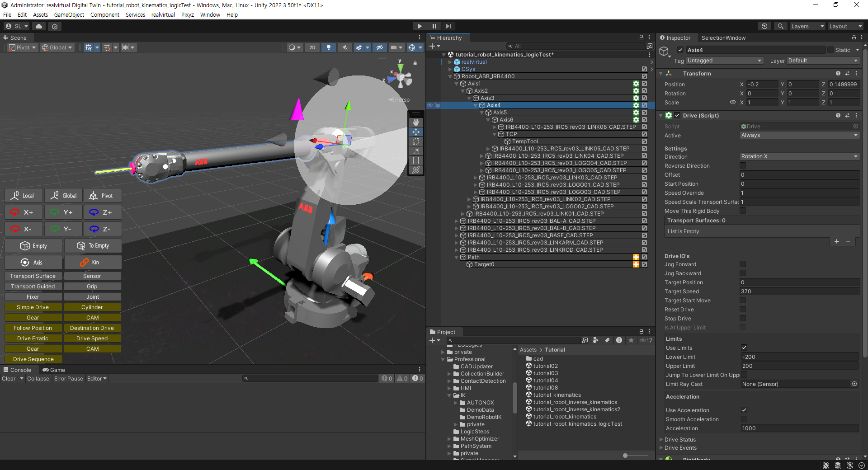Click the Pause button in toolbar
This screenshot has height=470, width=868.
pos(434,26)
